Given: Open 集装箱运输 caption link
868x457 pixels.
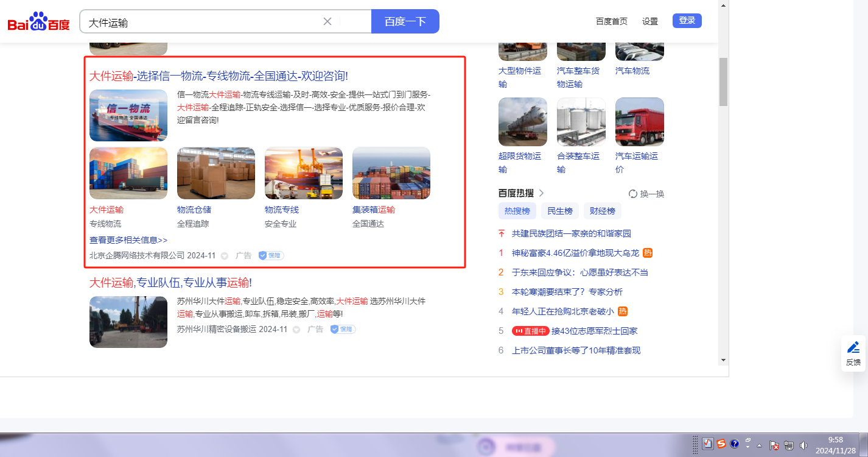Looking at the screenshot, I should click(x=374, y=210).
